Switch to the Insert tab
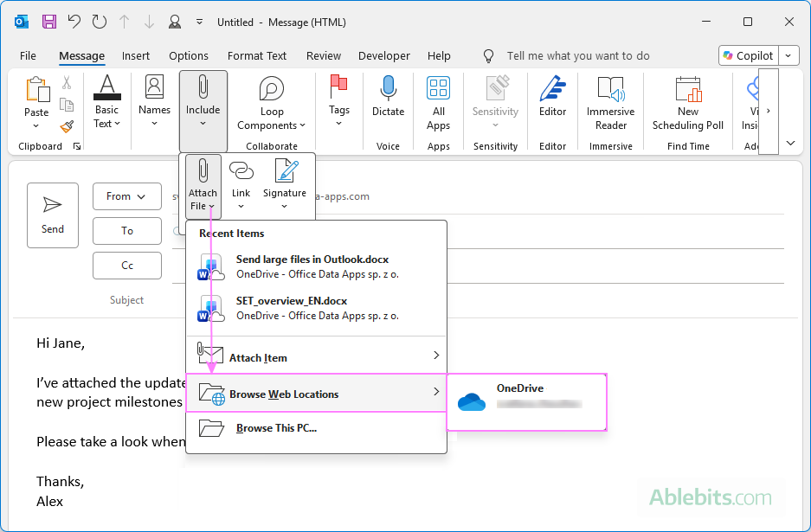811x532 pixels. click(136, 56)
